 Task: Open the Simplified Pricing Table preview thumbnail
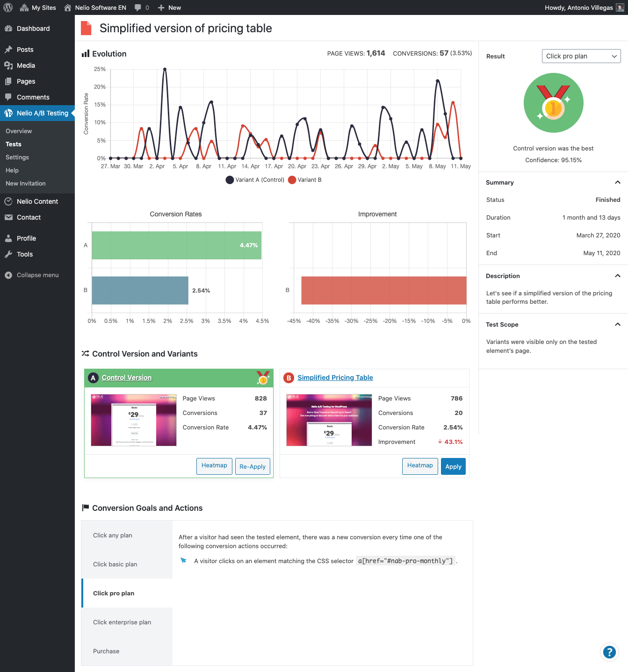[x=329, y=420]
